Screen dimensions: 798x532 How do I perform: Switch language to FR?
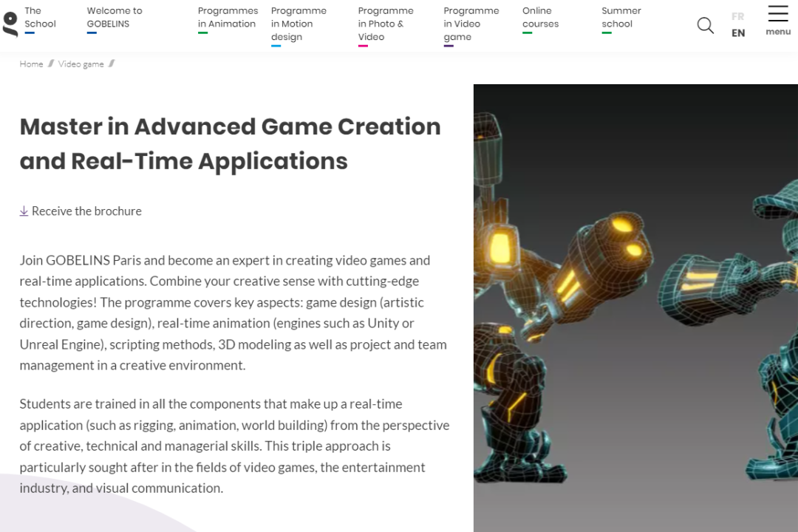(x=738, y=16)
